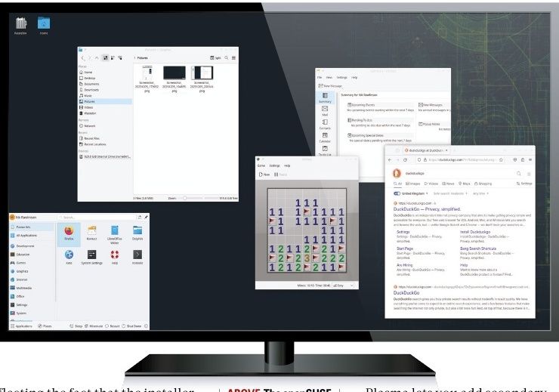The image size is (559, 392).
Task: Click Sleep in the launcher footer
Action: [x=76, y=326]
